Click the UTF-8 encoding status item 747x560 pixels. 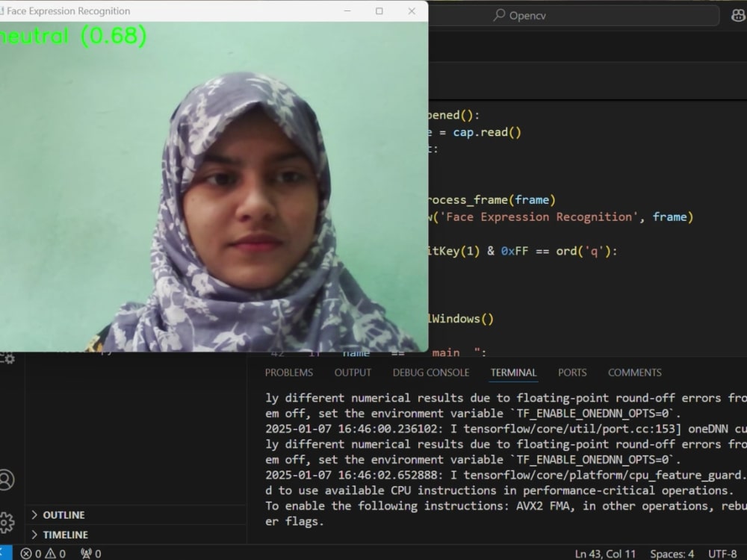click(x=722, y=554)
